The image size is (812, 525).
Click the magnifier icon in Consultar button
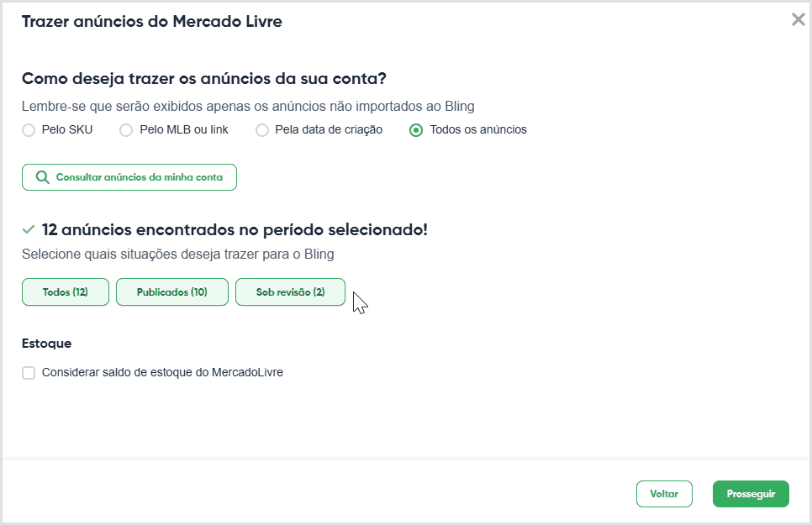point(43,177)
